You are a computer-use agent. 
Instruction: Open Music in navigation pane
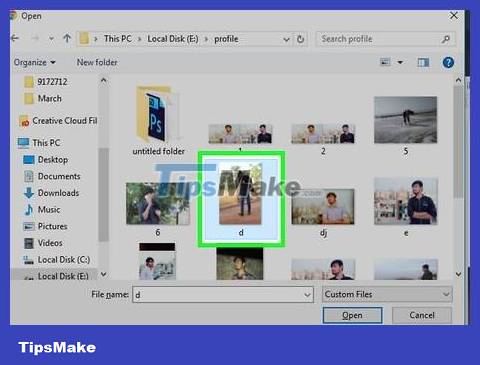pyautogui.click(x=42, y=210)
